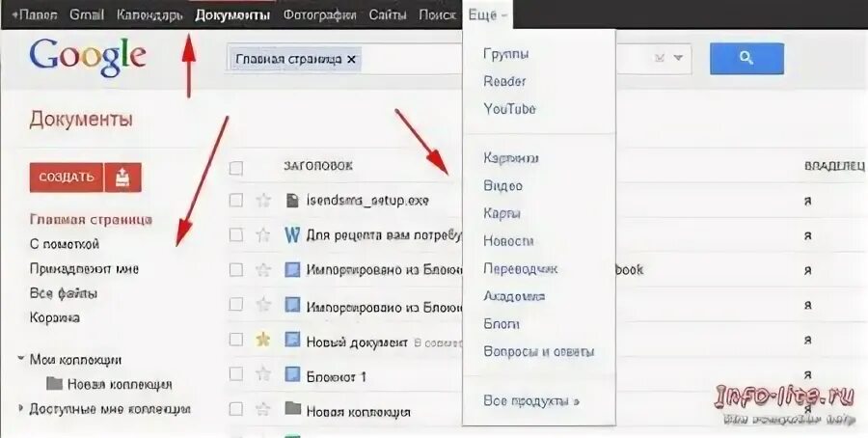Screen dimensions: 868x438
Task: Open Календарь from the top bar
Action: [149, 14]
